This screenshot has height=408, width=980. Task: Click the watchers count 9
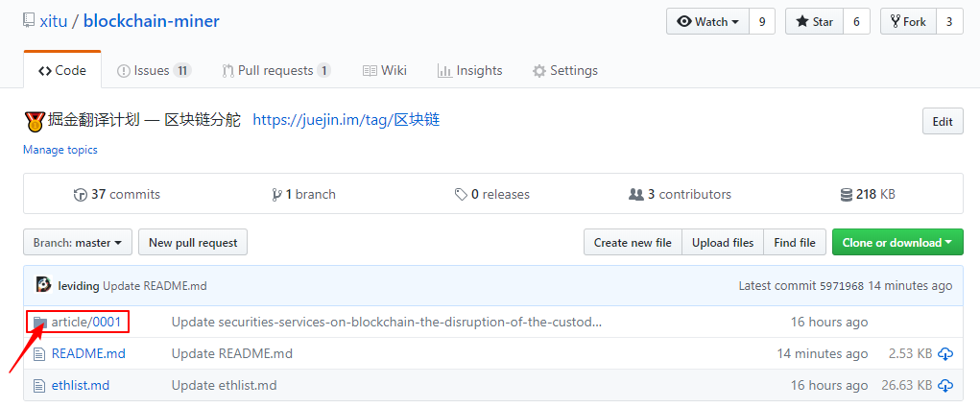tap(762, 22)
